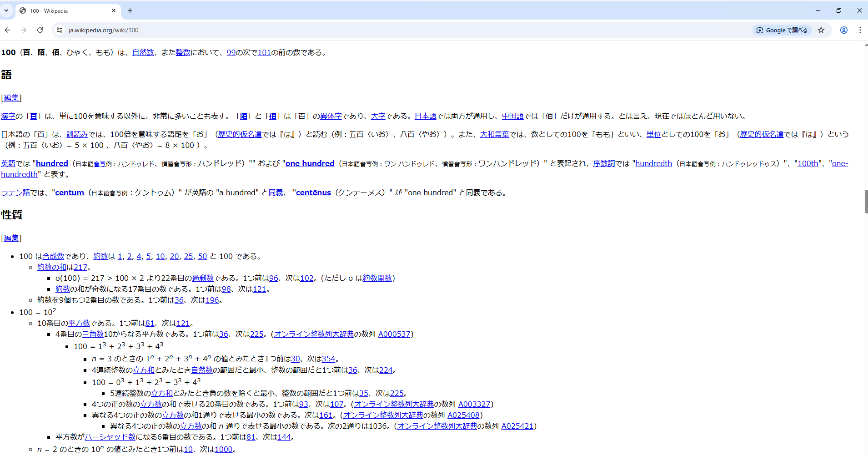Click the forward navigation arrow
The width and height of the screenshot is (868, 456).
pyautogui.click(x=24, y=30)
